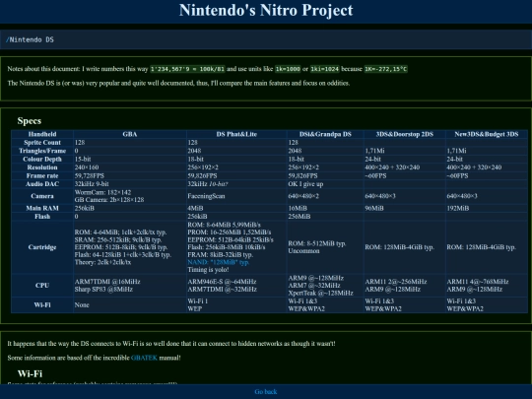Click the New3DS&Budget 3DS column header
This screenshot has height=399, width=532.
(x=487, y=134)
